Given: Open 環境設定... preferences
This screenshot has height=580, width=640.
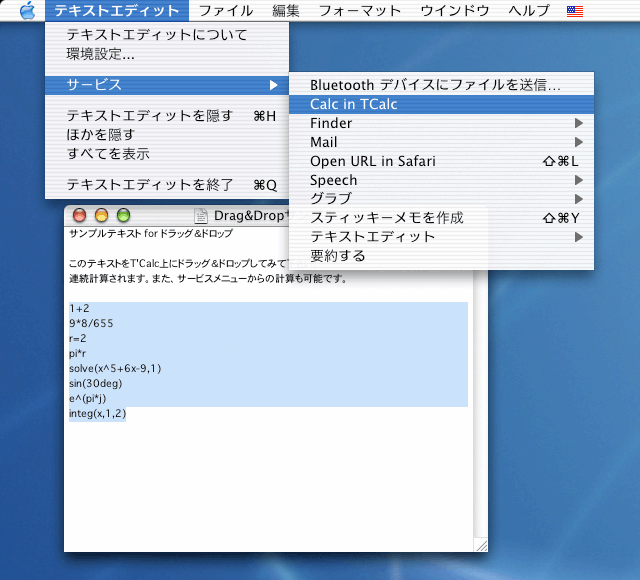Looking at the screenshot, I should (167, 54).
